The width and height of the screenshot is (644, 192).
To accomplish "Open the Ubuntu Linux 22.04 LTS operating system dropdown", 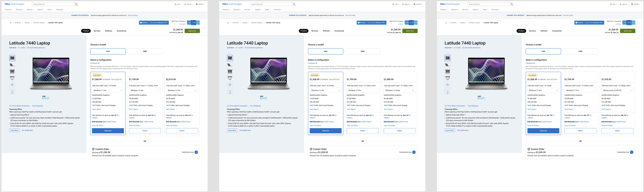I will pos(617,90).
